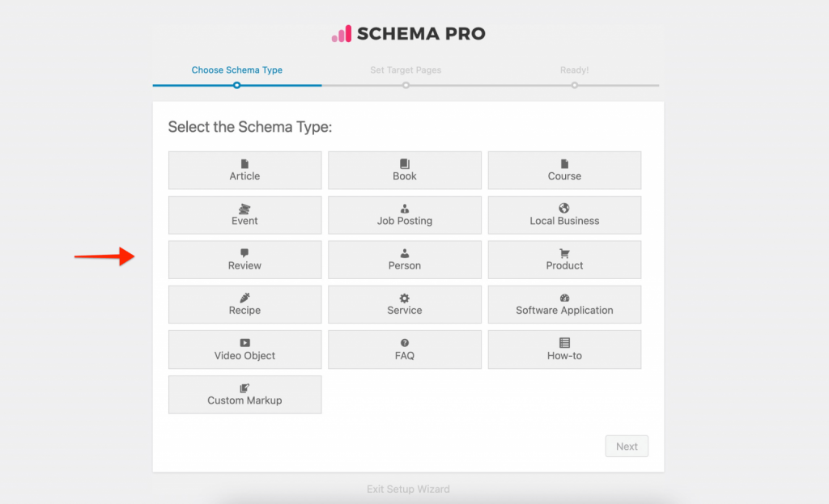This screenshot has height=504, width=829.
Task: Select the Service gear icon
Action: (x=405, y=305)
